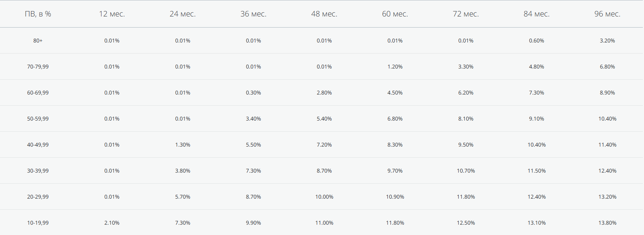Select the ПВ, в % header cell
The width and height of the screenshot is (644, 235).
38,14
